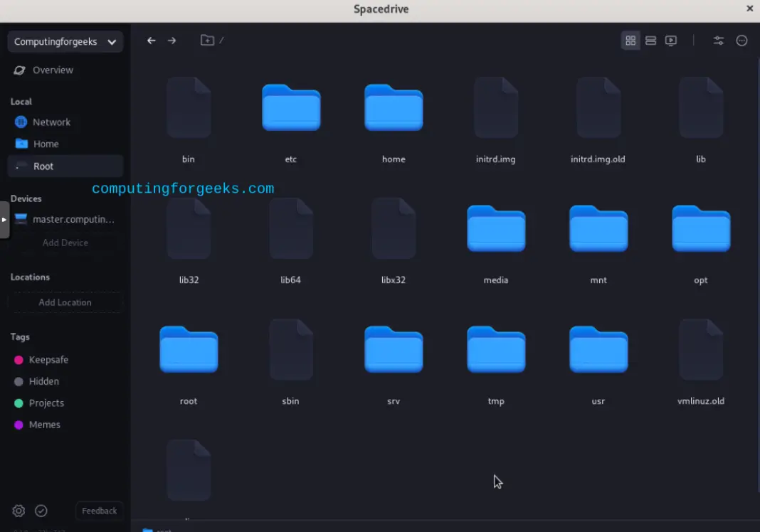Switch to media view layout

pyautogui.click(x=670, y=41)
